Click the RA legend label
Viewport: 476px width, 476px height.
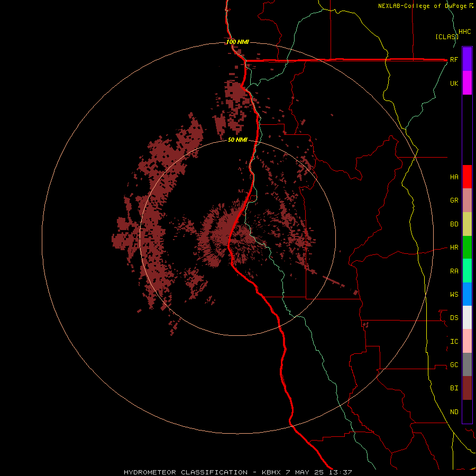point(454,271)
